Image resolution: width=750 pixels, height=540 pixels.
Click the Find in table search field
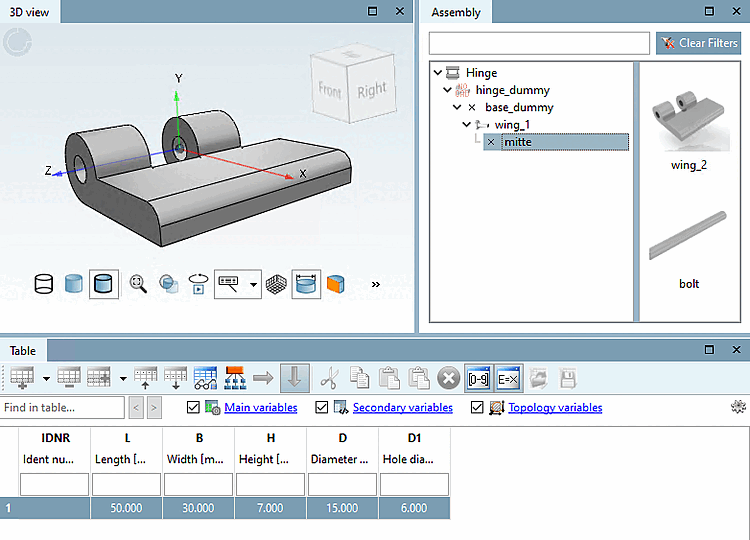tap(62, 408)
